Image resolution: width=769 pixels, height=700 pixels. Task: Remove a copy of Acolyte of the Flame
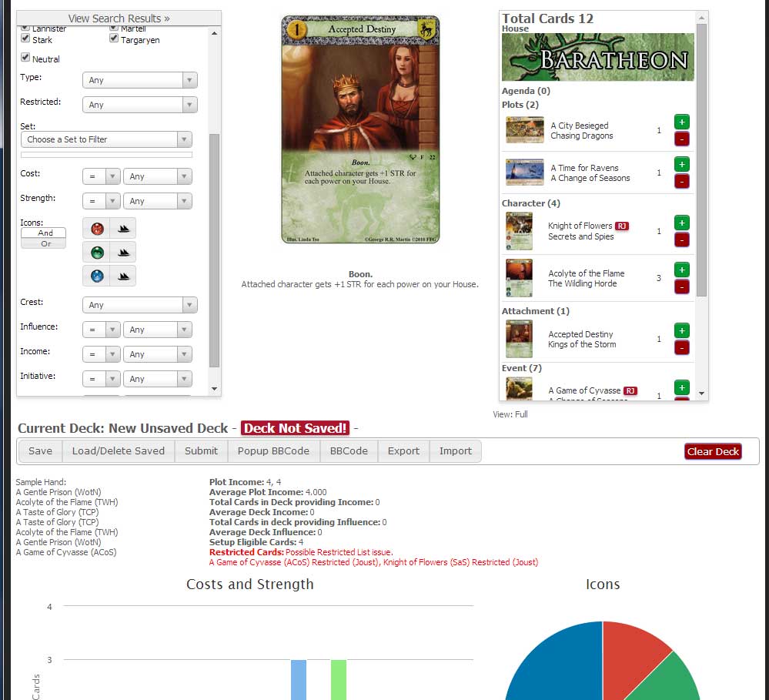click(x=682, y=287)
